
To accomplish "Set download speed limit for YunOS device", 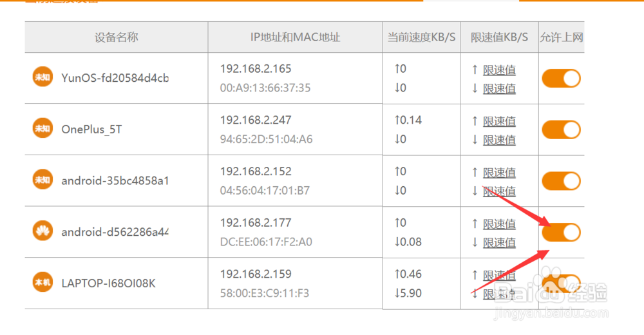I will pos(499,89).
